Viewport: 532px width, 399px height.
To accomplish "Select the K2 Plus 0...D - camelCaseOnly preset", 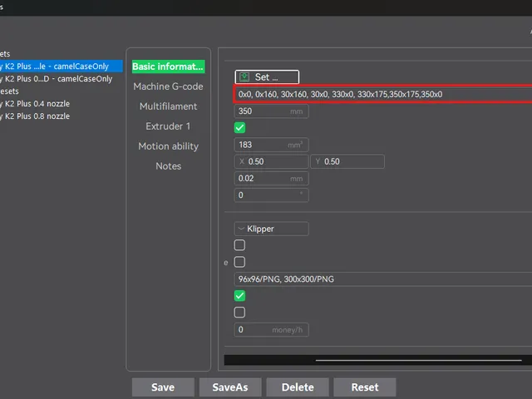I will [x=57, y=79].
